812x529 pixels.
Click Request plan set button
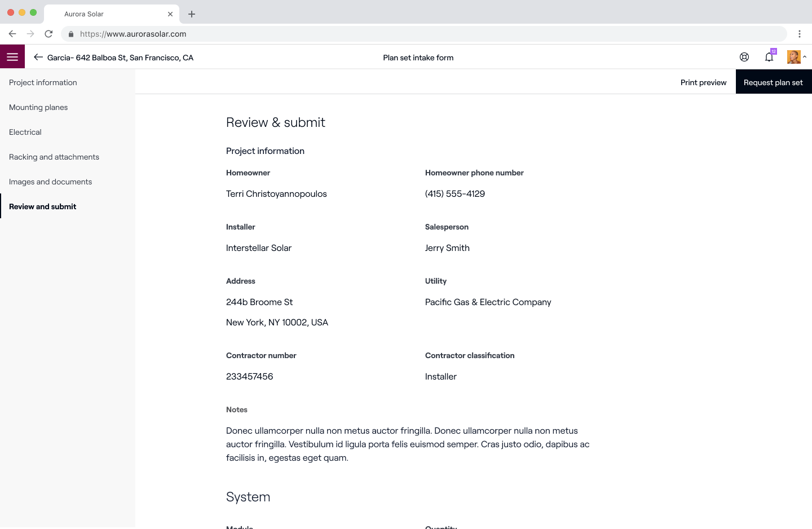[774, 82]
